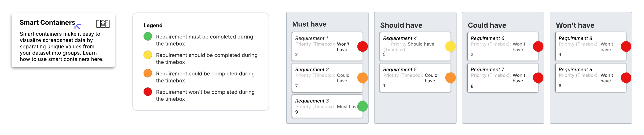644x135 pixels.
Task: Click the smart containers grid icon
Action: click(x=103, y=24)
